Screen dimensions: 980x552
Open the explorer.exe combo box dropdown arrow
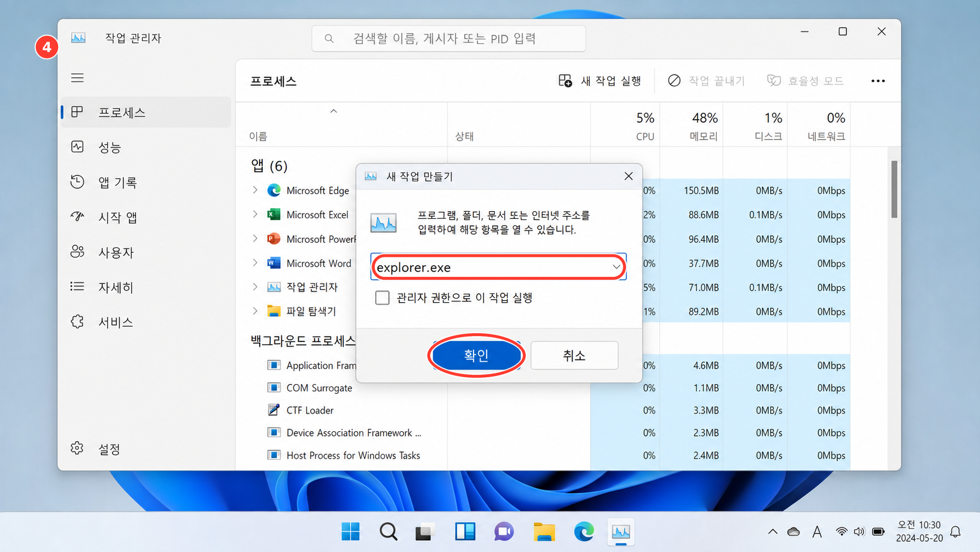[x=616, y=267]
